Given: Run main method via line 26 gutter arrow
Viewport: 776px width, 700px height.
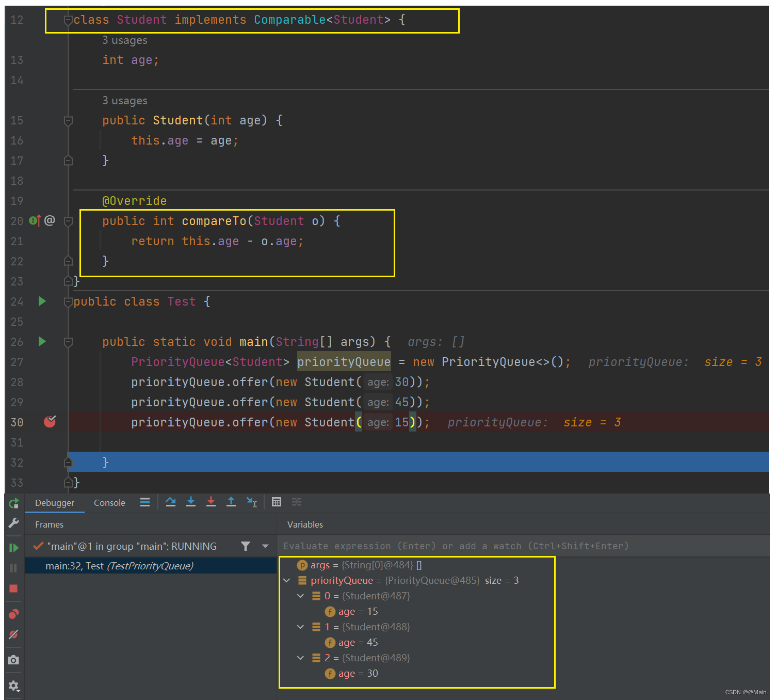Looking at the screenshot, I should click(42, 341).
